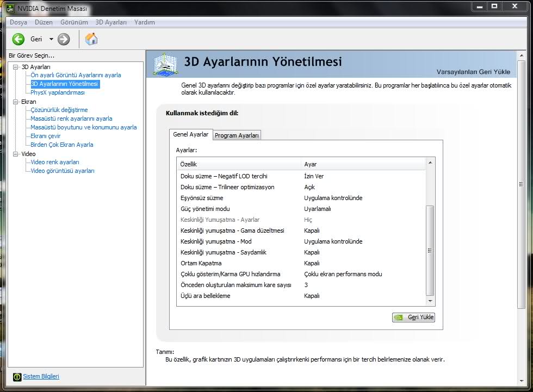Screen dimensions: 533x392
Task: Open the Yardım menu
Action: pos(145,22)
